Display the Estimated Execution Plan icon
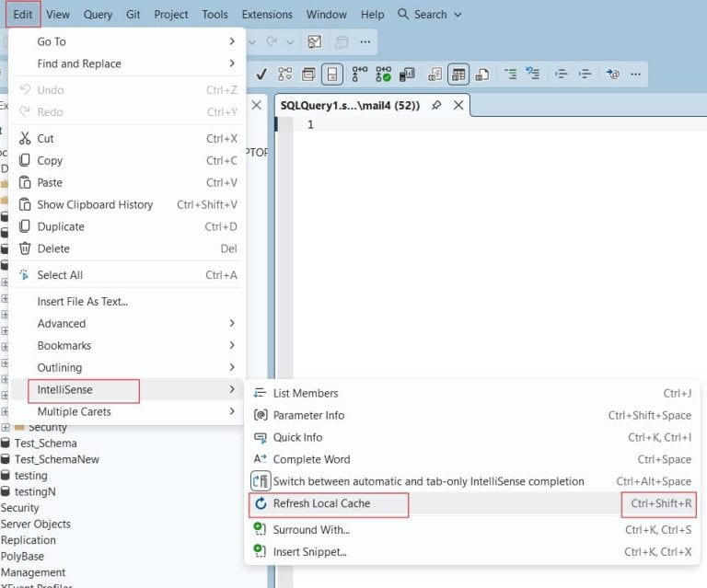Image resolution: width=707 pixels, height=588 pixels. pos(285,74)
